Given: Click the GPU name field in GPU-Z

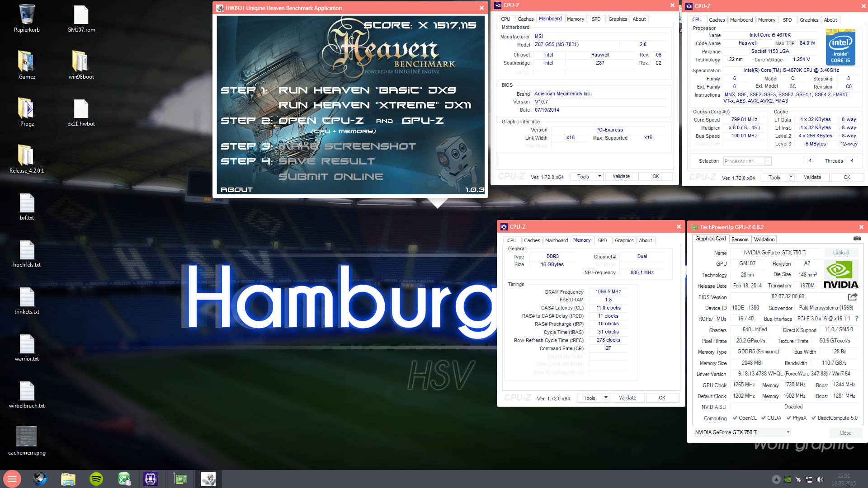Looking at the screenshot, I should click(775, 253).
